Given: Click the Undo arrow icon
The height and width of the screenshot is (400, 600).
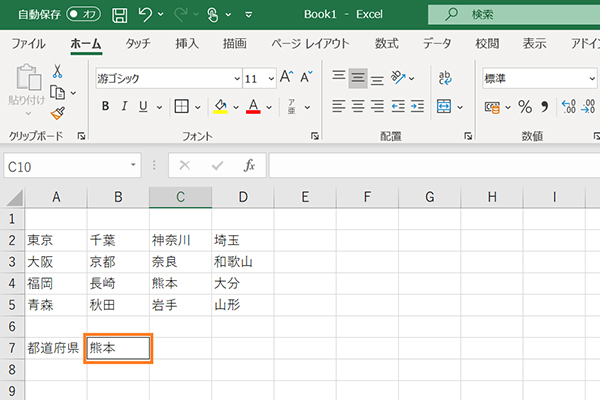Looking at the screenshot, I should [146, 15].
